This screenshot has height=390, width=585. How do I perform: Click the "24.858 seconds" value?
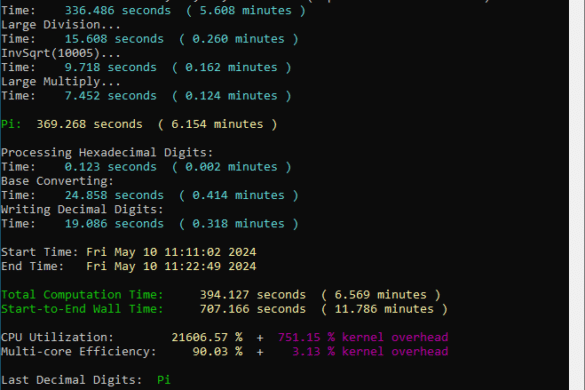click(114, 195)
